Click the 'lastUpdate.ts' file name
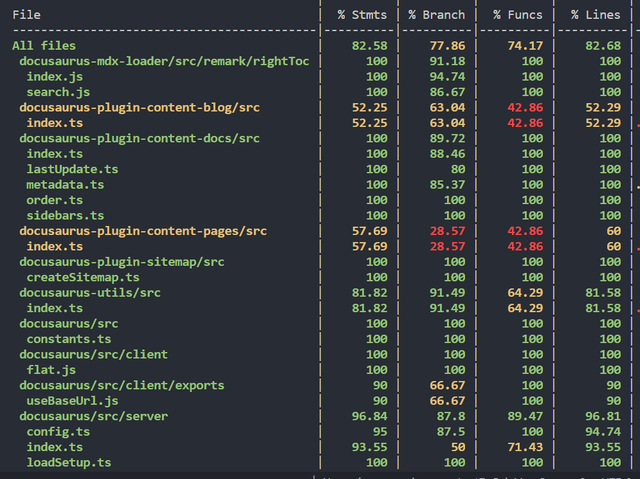This screenshot has width=640, height=479. click(x=73, y=169)
